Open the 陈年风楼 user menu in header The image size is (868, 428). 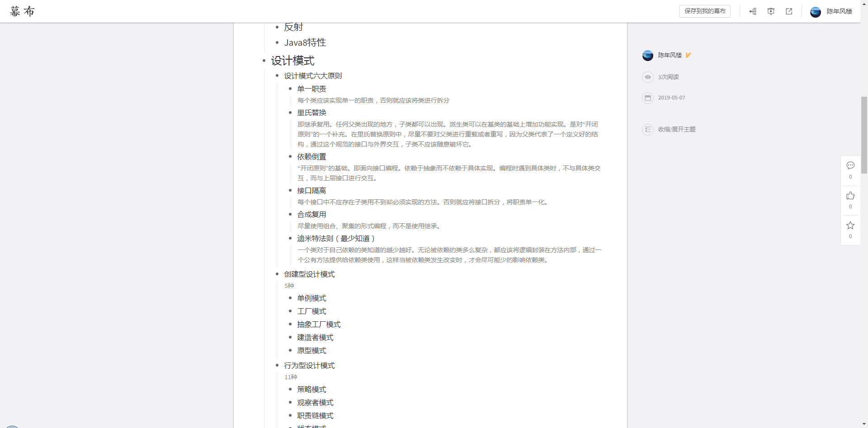tap(831, 12)
